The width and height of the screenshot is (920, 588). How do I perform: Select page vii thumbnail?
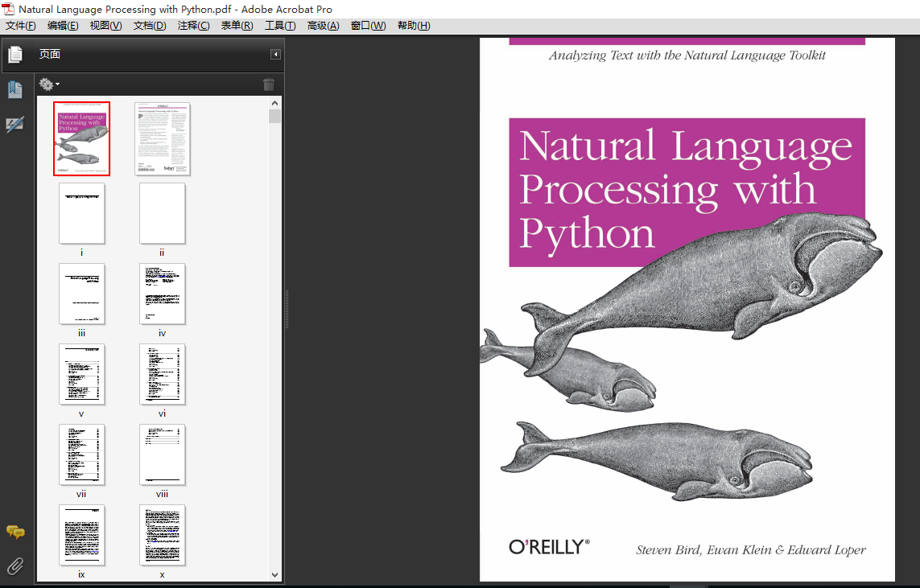click(x=81, y=454)
